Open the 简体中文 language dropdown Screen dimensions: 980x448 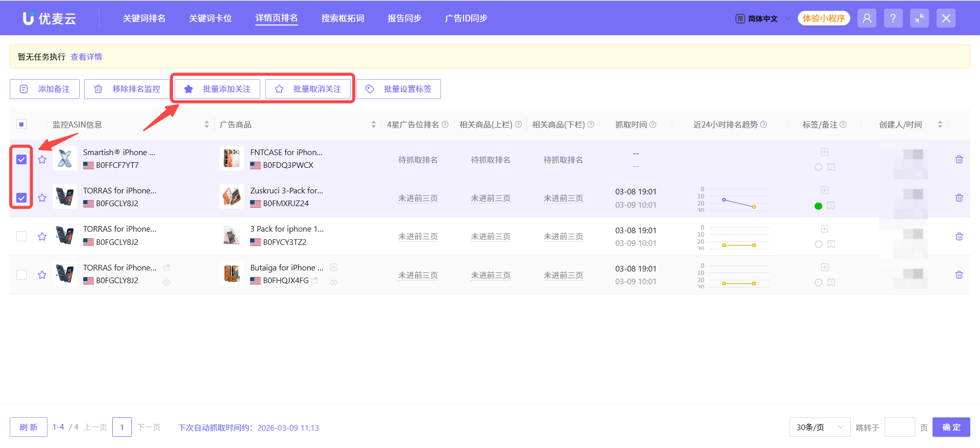click(x=763, y=19)
